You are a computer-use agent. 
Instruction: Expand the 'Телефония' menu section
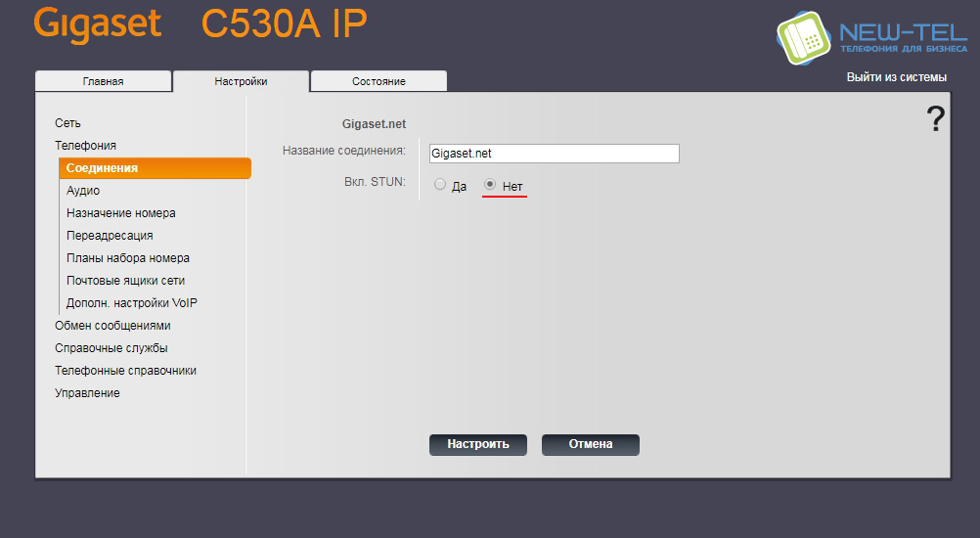[85, 146]
